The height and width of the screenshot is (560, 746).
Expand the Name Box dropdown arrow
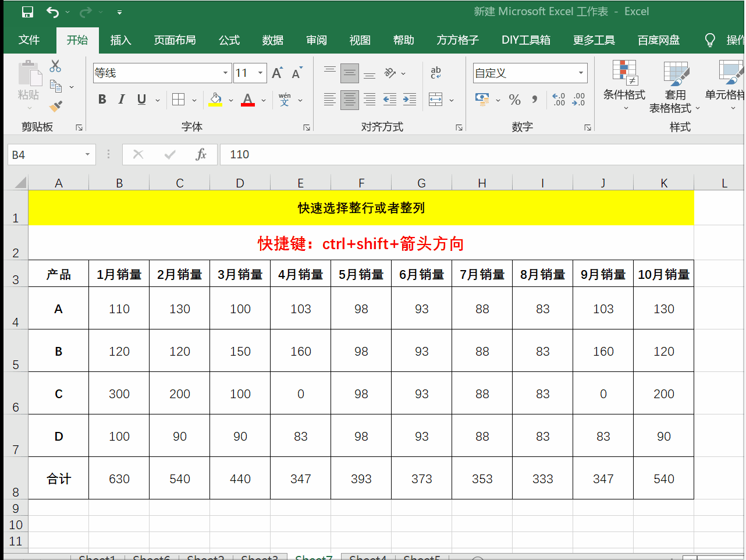coord(87,155)
